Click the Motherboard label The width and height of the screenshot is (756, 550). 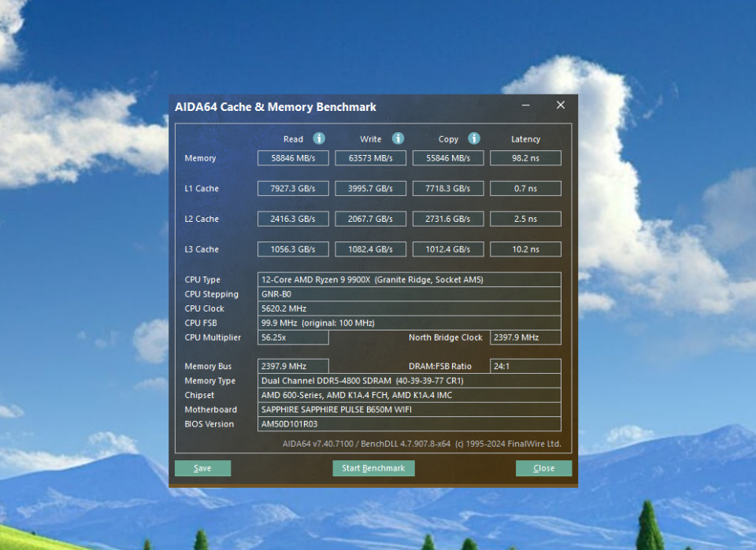tap(211, 409)
